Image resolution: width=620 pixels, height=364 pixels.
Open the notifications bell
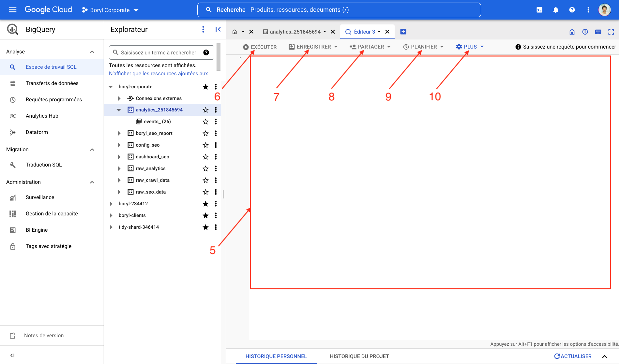click(x=555, y=10)
